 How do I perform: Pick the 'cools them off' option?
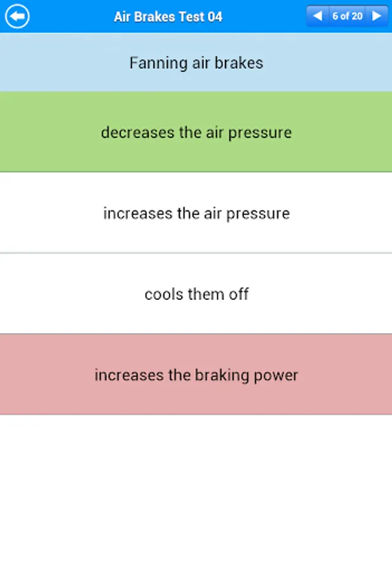[x=196, y=294]
